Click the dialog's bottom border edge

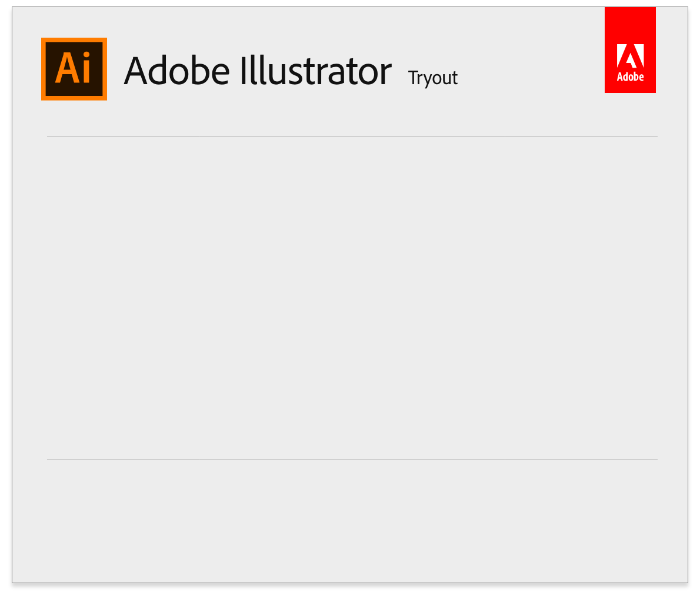tap(350, 583)
